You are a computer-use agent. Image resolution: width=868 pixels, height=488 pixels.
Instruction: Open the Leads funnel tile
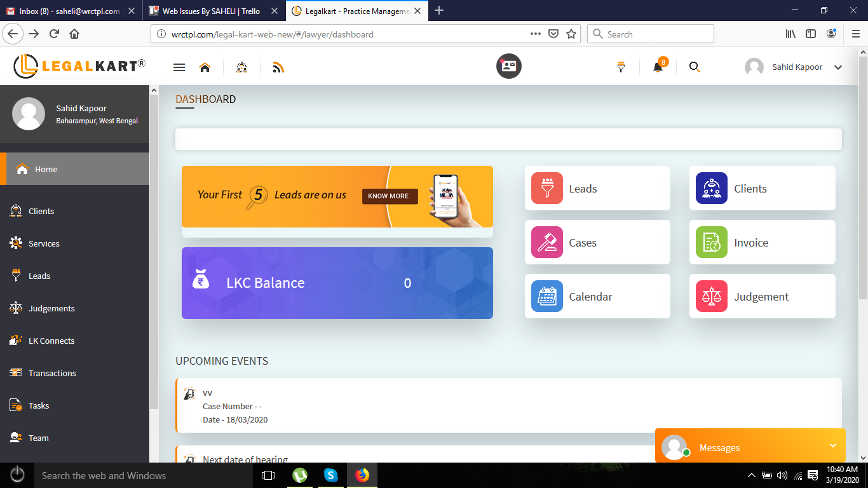(597, 189)
